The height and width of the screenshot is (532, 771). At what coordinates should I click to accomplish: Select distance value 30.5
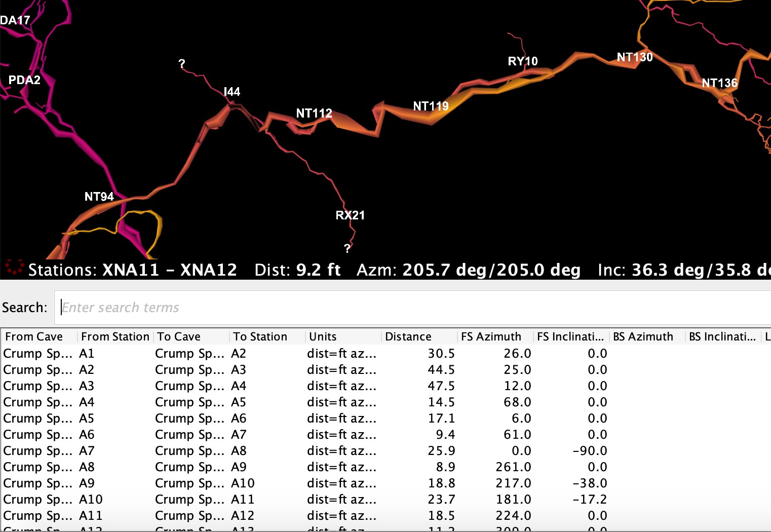[441, 353]
